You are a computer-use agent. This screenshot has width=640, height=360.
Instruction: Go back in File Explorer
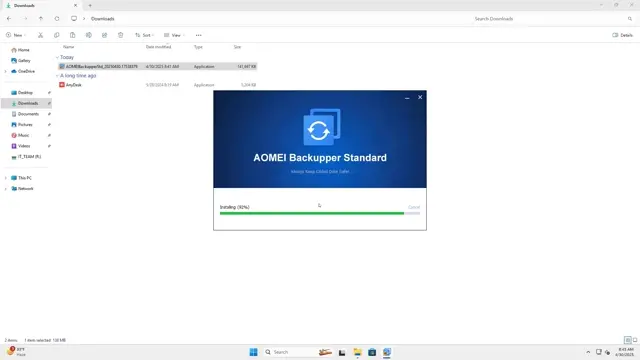pos(9,19)
